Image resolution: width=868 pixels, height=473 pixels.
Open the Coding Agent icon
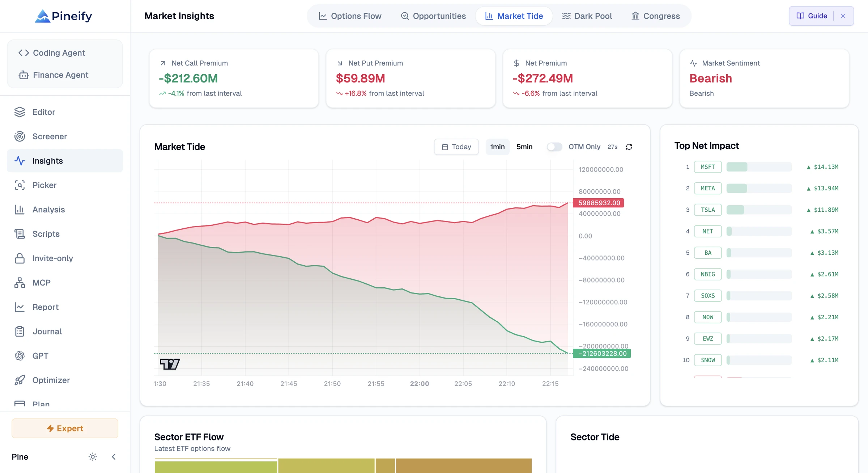tap(24, 53)
